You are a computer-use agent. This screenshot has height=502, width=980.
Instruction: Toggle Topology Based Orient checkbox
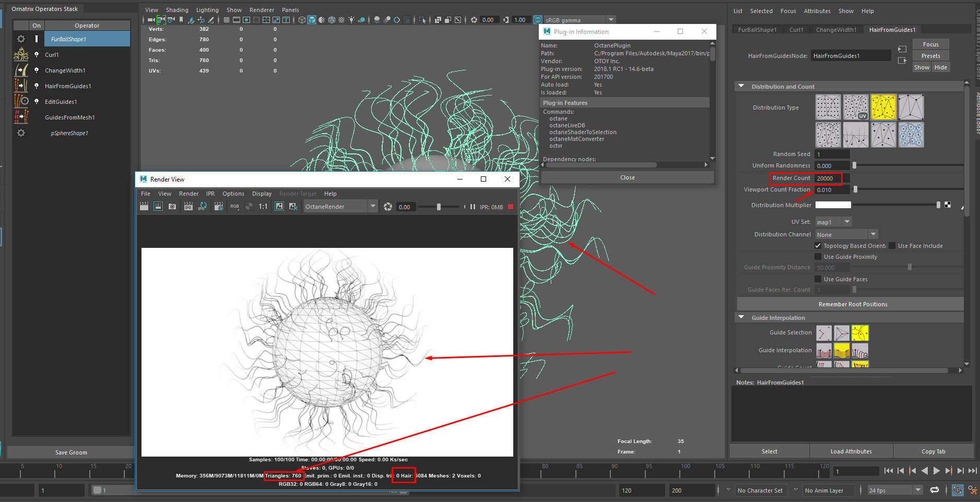click(x=818, y=246)
